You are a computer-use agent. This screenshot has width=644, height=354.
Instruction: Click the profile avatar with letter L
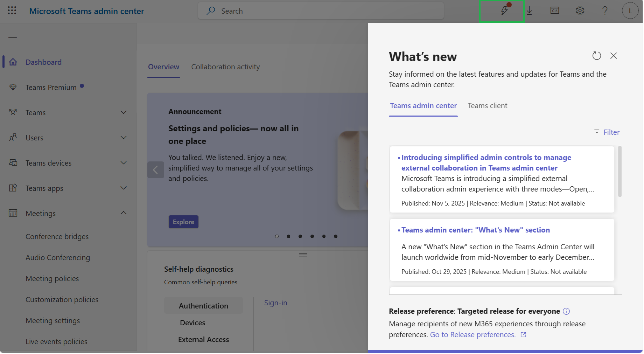(x=630, y=11)
